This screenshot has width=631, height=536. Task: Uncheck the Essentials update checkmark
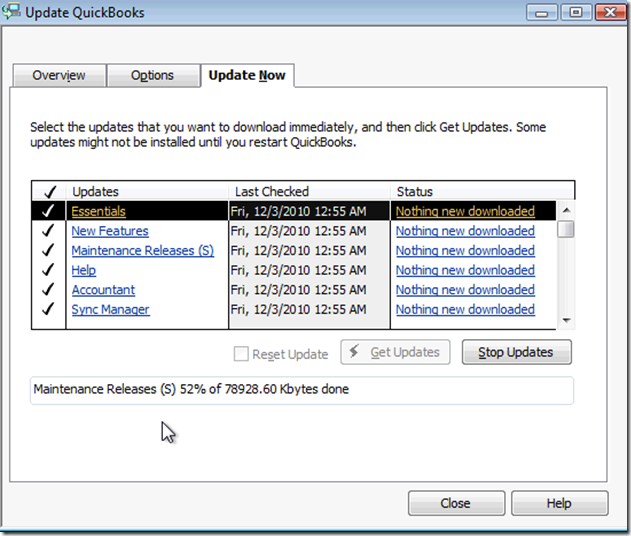49,211
